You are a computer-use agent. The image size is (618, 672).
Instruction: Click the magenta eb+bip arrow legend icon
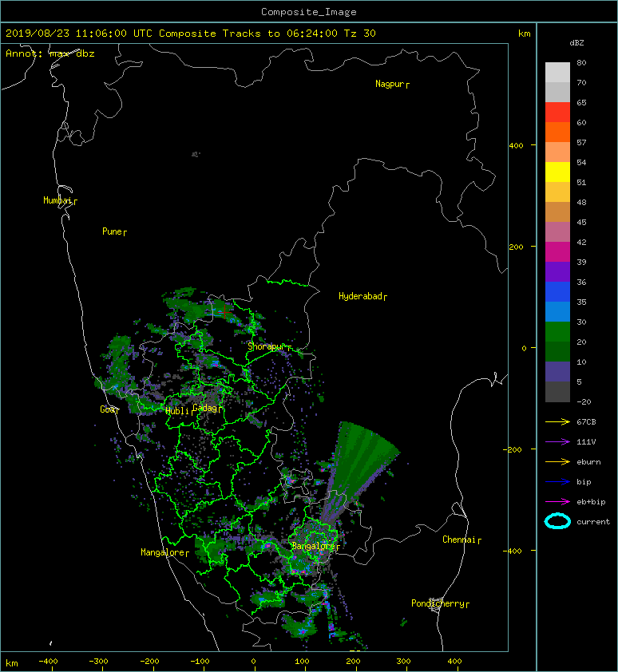[x=557, y=501]
